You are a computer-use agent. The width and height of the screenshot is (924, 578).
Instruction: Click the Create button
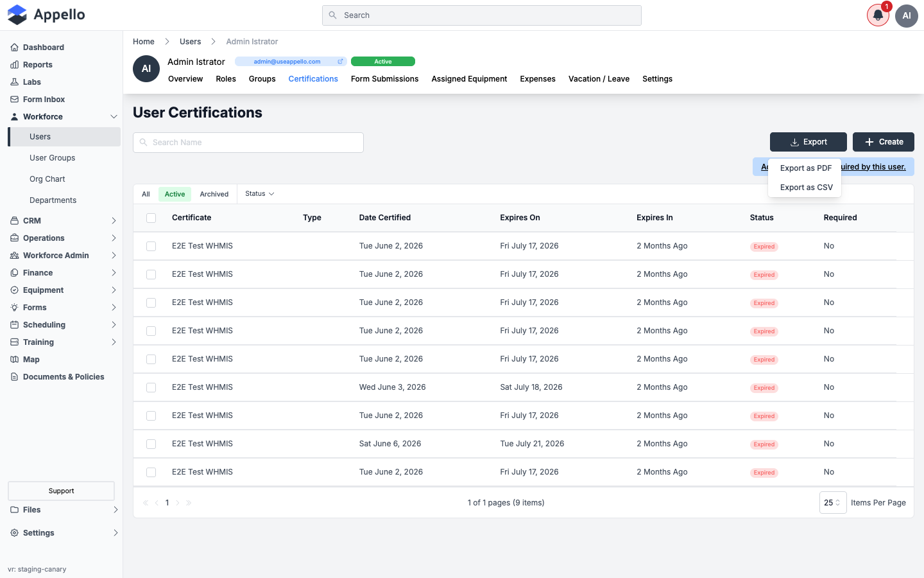pos(884,142)
